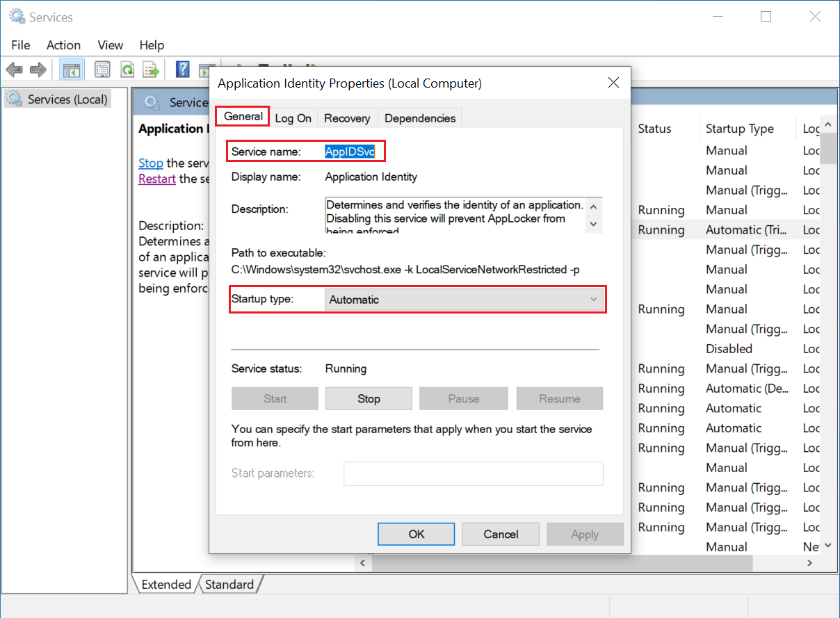Viewport: 840px width, 618px height.
Task: Click the svchost.exe executable path text
Action: point(405,269)
